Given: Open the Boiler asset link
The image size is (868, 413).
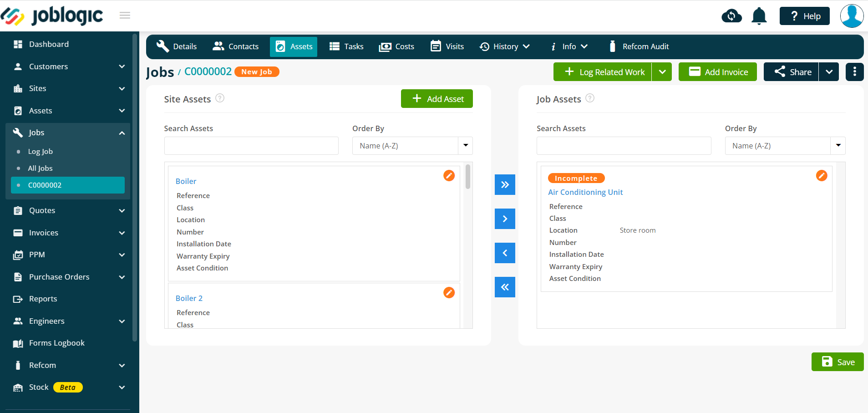Looking at the screenshot, I should pos(186,181).
